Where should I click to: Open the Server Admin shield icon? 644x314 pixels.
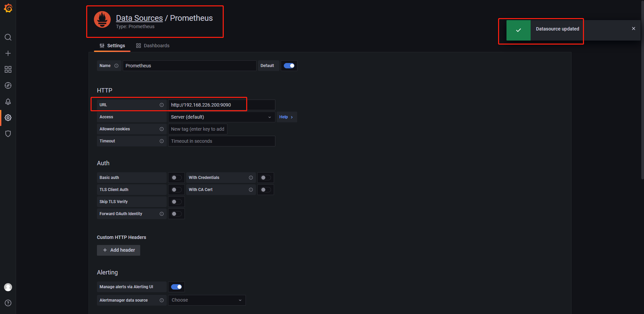point(8,134)
